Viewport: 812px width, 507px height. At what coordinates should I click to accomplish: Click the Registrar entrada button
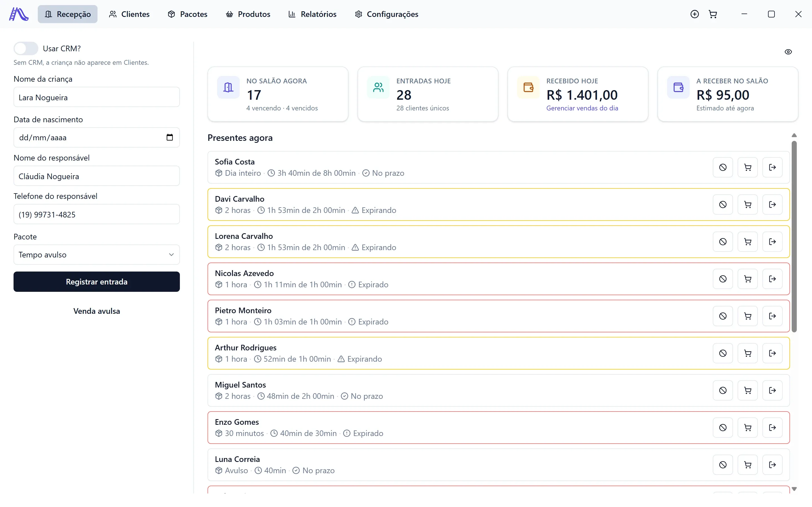tap(97, 282)
